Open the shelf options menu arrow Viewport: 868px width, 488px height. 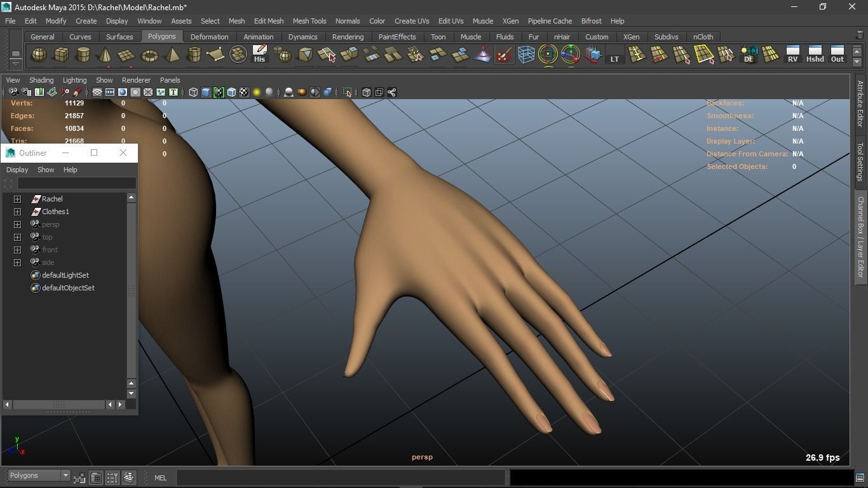pyautogui.click(x=15, y=64)
